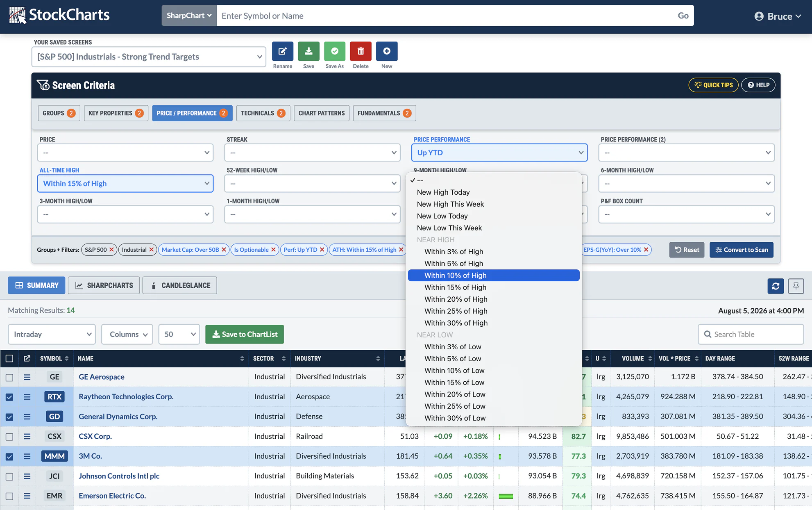Image resolution: width=812 pixels, height=510 pixels.
Task: Open the SharpChart type dropdown
Action: coord(189,16)
